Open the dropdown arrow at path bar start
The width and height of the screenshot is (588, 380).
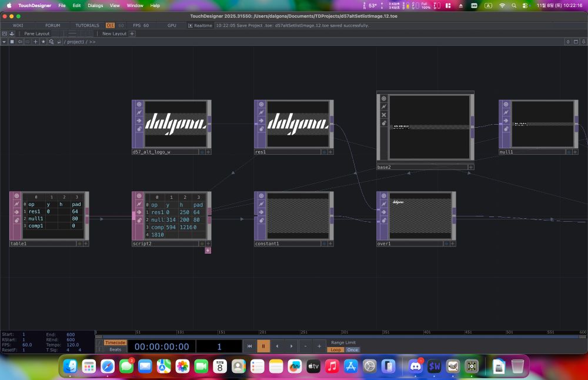point(4,42)
